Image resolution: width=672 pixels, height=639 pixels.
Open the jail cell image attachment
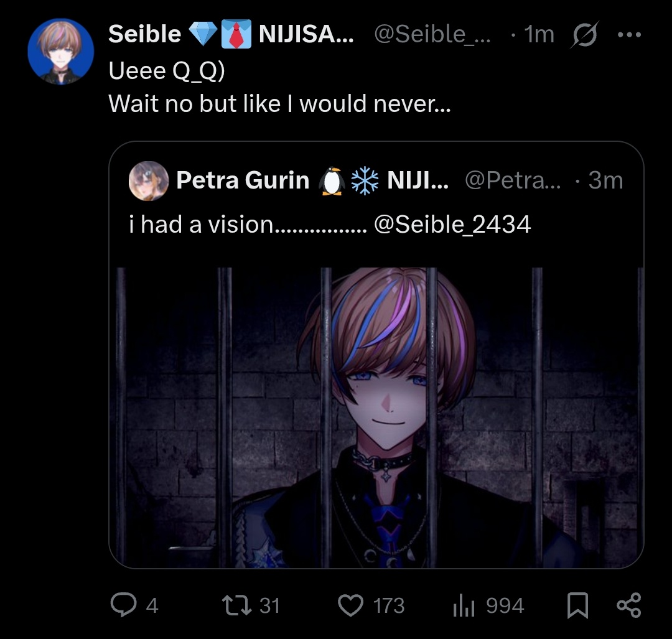376,417
